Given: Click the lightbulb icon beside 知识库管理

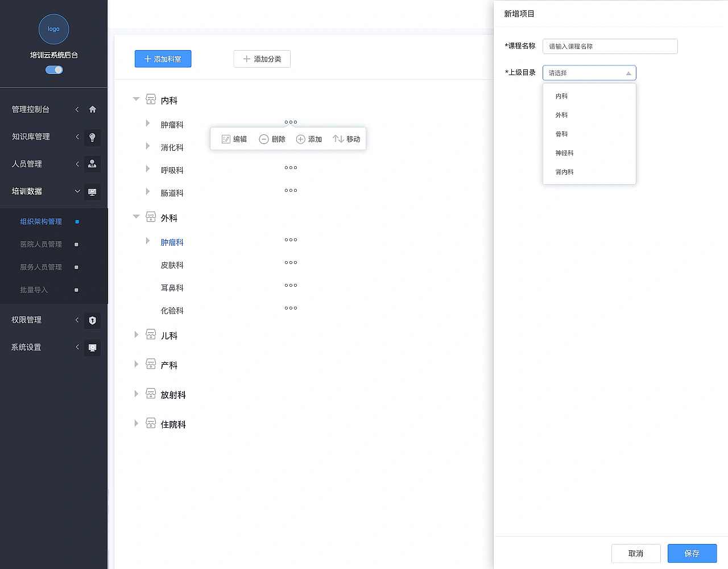Looking at the screenshot, I should pos(93,137).
